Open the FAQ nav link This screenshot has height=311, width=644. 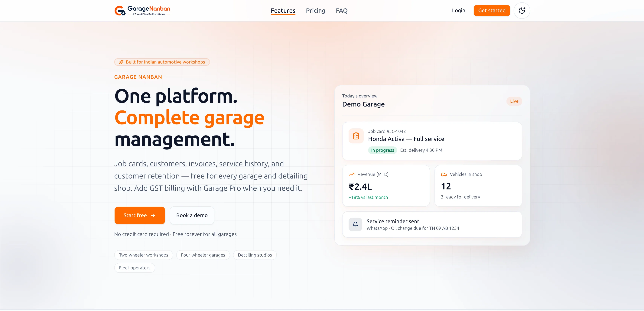click(x=341, y=11)
